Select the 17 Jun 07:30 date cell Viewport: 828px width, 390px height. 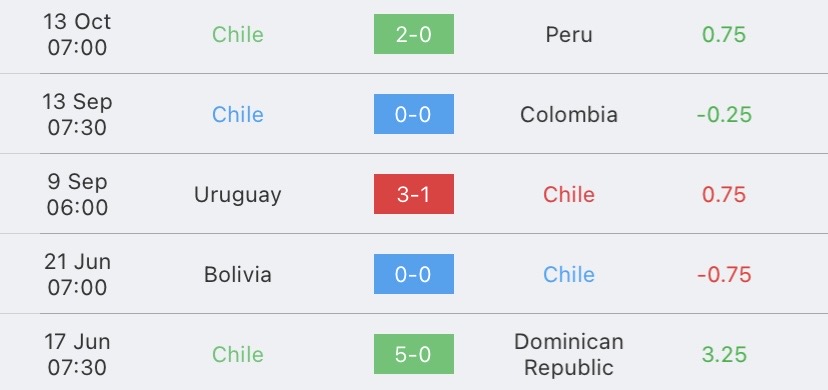tap(77, 354)
